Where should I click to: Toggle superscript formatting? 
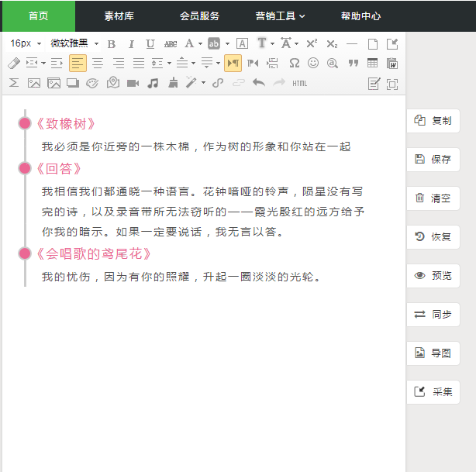tap(312, 43)
